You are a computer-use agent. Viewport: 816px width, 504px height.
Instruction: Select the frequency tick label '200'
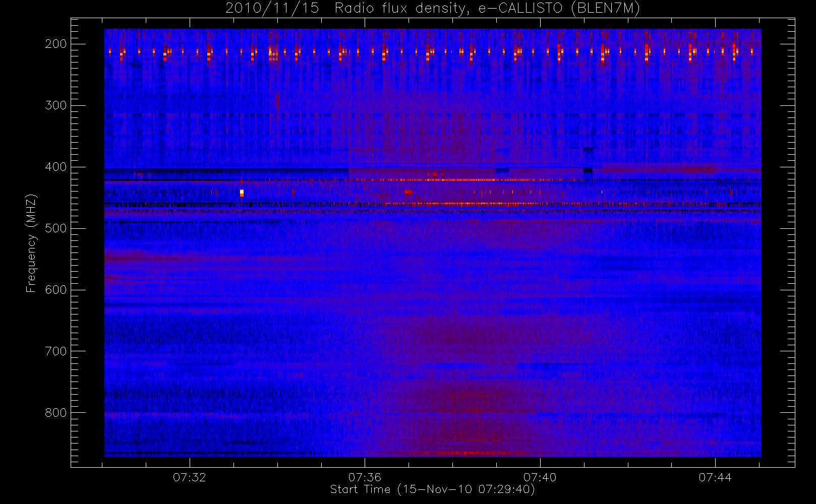[55, 44]
